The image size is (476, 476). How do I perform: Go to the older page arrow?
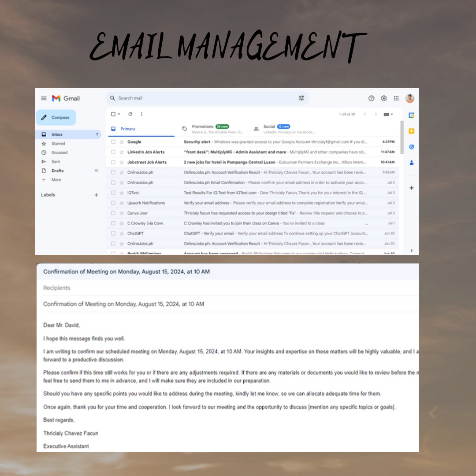[376, 114]
